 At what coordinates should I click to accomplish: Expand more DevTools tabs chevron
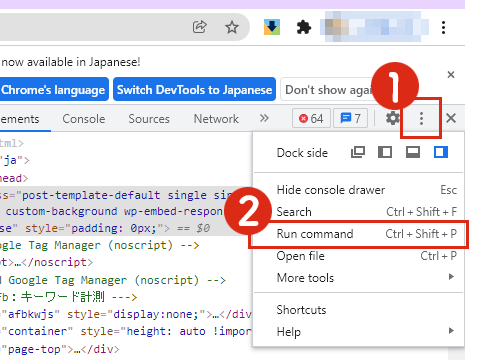264,118
